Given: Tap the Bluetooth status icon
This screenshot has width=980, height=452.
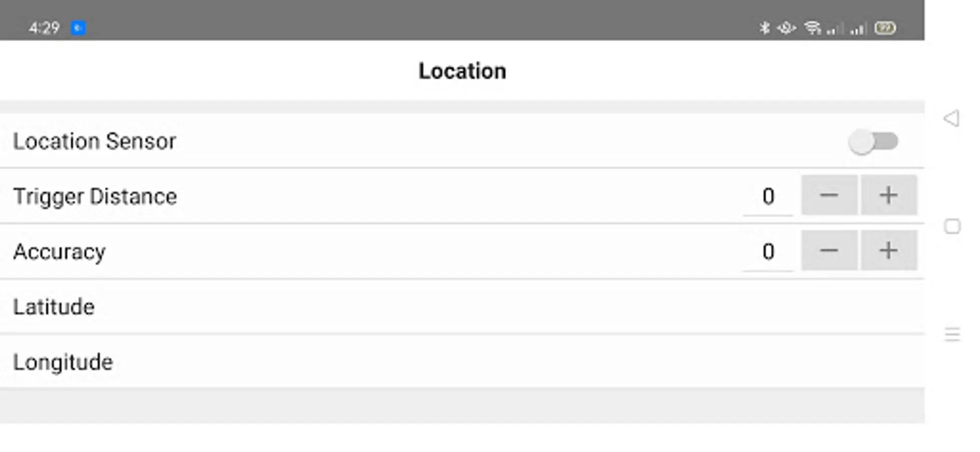Looking at the screenshot, I should [x=764, y=28].
